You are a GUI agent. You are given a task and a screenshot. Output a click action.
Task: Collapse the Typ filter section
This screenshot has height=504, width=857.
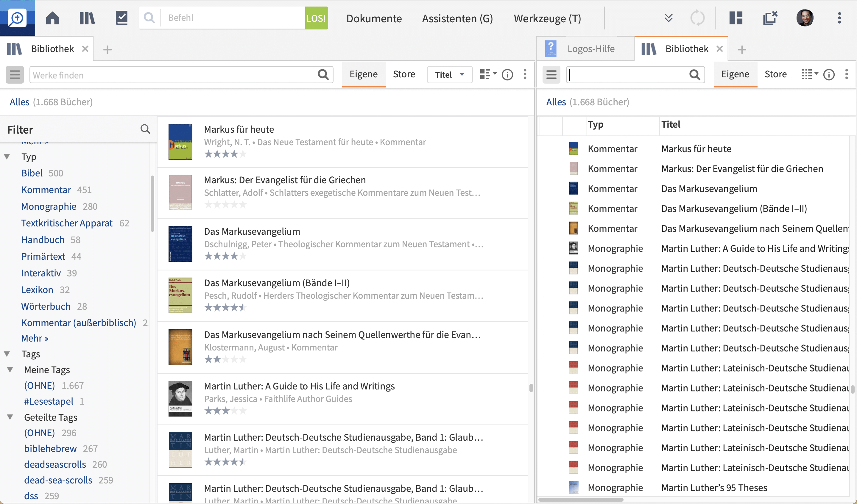(x=7, y=157)
